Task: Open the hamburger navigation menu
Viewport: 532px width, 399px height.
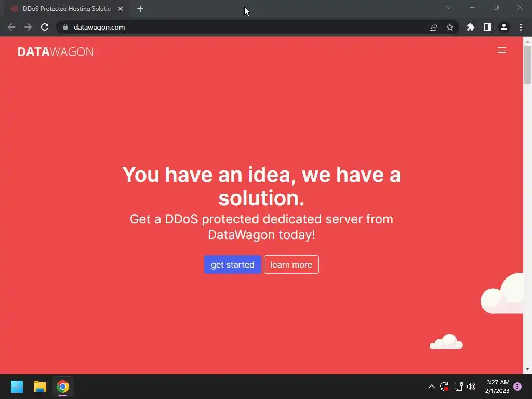Action: (x=501, y=50)
